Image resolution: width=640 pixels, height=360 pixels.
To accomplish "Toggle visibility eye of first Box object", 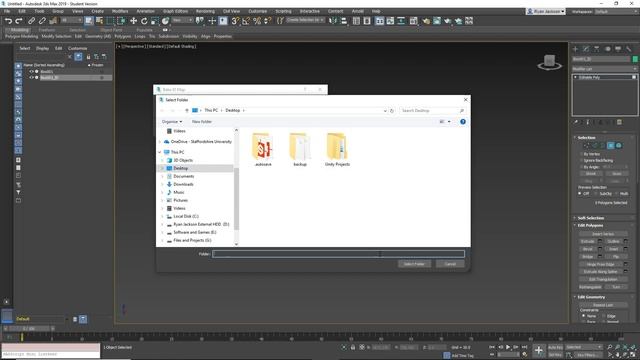I will point(31,71).
